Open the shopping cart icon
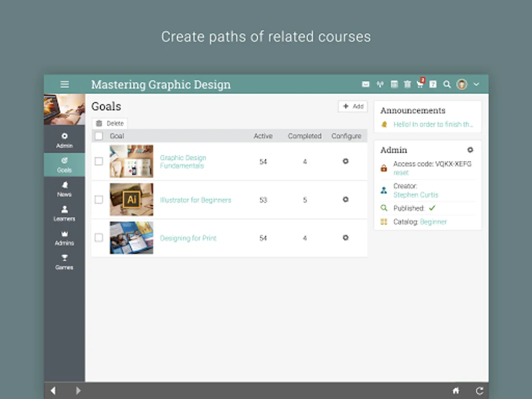This screenshot has width=532, height=399. [420, 84]
